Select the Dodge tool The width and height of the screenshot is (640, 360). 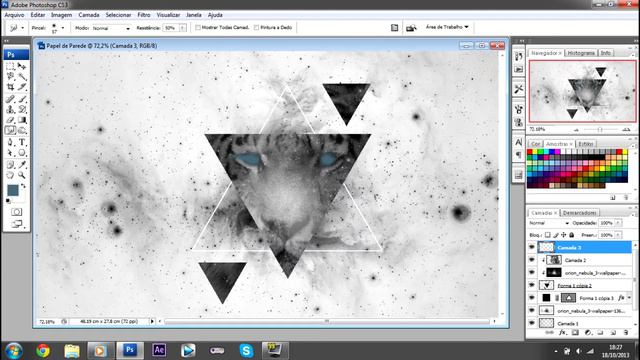22,131
